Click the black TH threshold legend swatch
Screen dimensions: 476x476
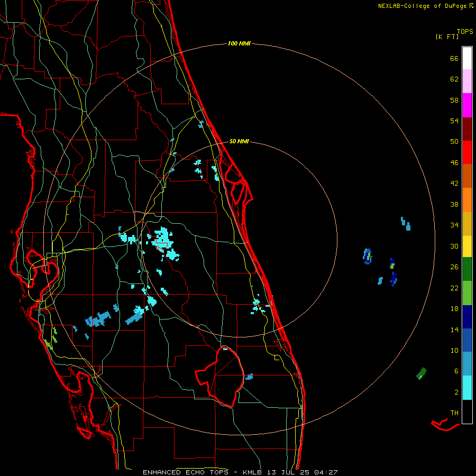[467, 411]
